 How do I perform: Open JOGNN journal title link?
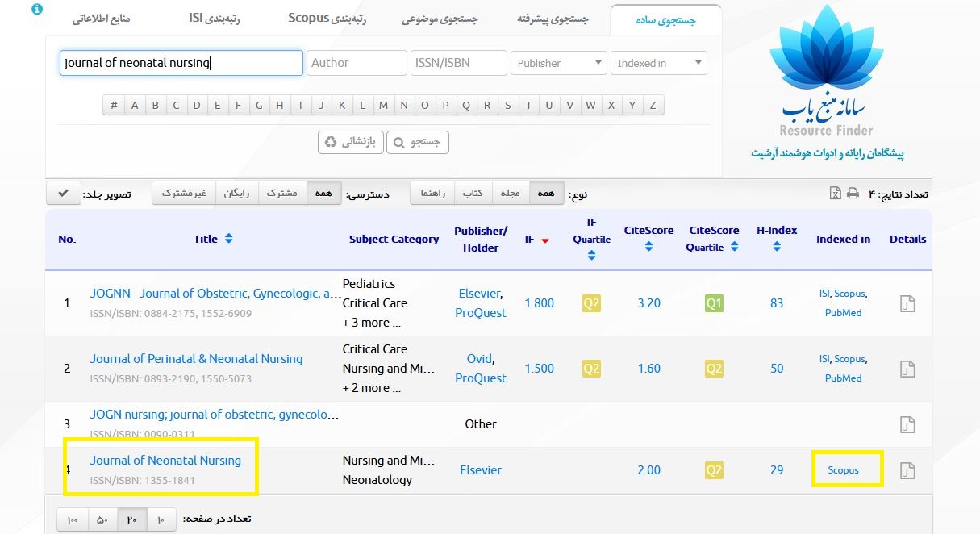coord(215,294)
